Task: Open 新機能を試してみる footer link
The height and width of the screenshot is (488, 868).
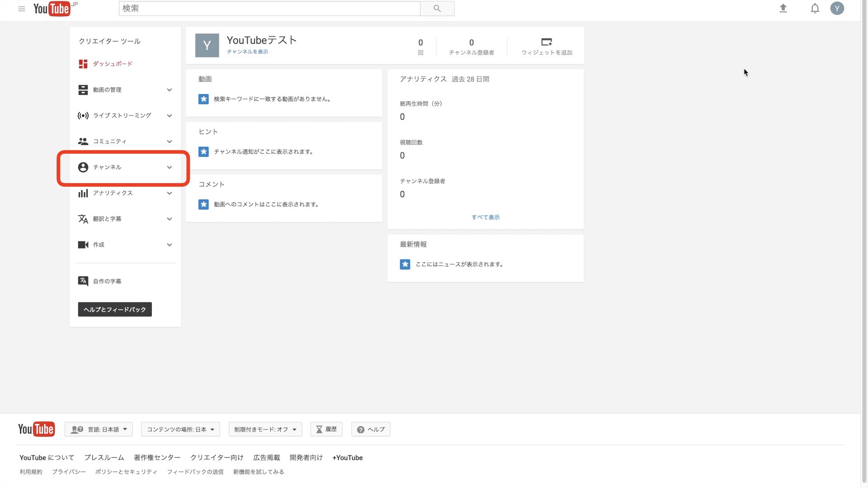Action: [x=259, y=472]
